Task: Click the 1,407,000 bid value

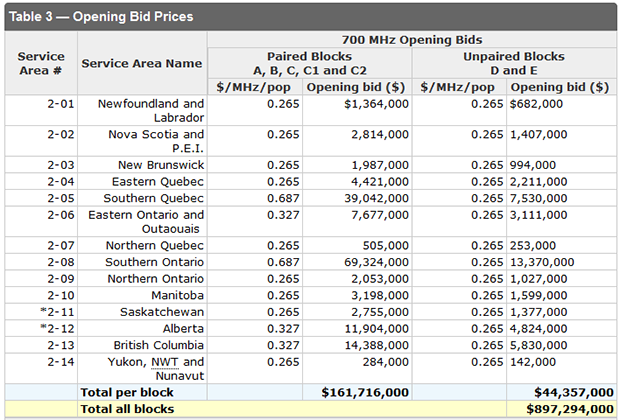Action: click(x=539, y=135)
